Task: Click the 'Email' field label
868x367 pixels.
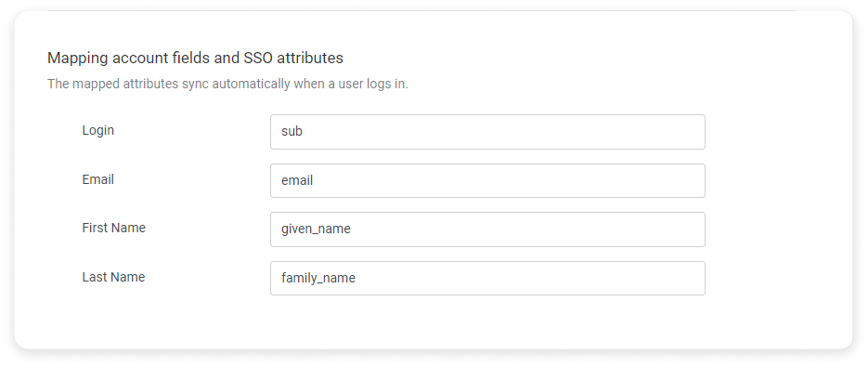Action: coord(98,179)
